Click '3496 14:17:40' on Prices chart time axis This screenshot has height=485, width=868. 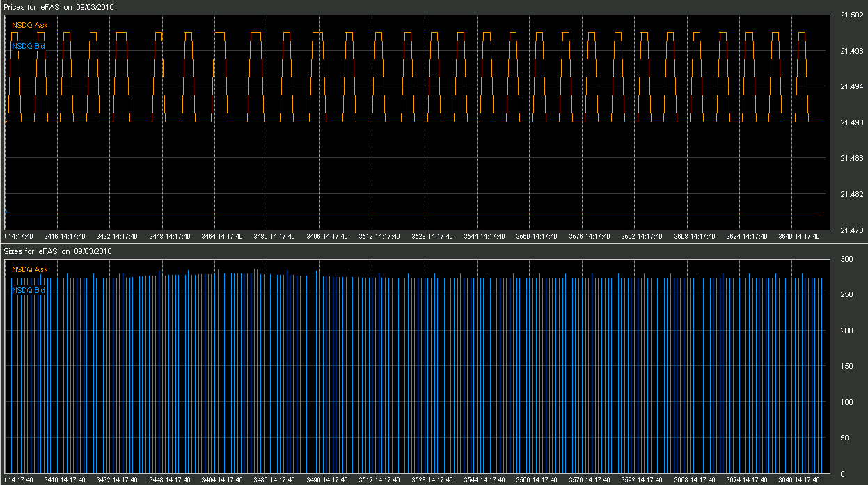coord(327,237)
